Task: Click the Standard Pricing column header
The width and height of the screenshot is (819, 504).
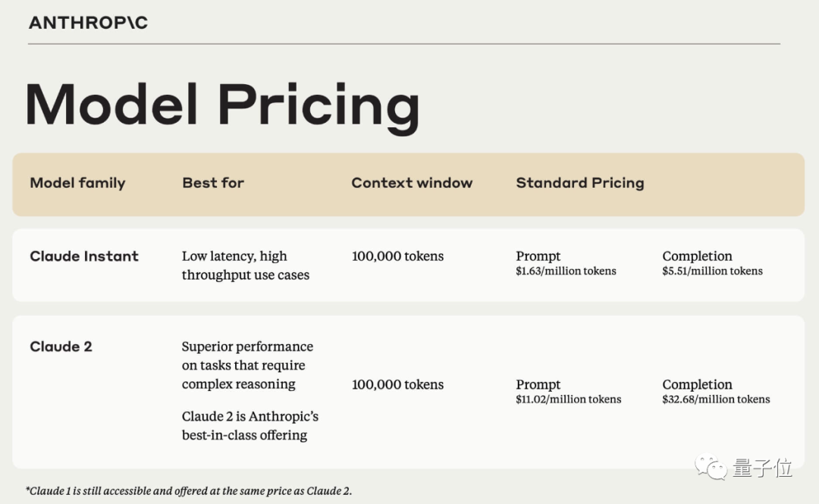Action: click(580, 183)
